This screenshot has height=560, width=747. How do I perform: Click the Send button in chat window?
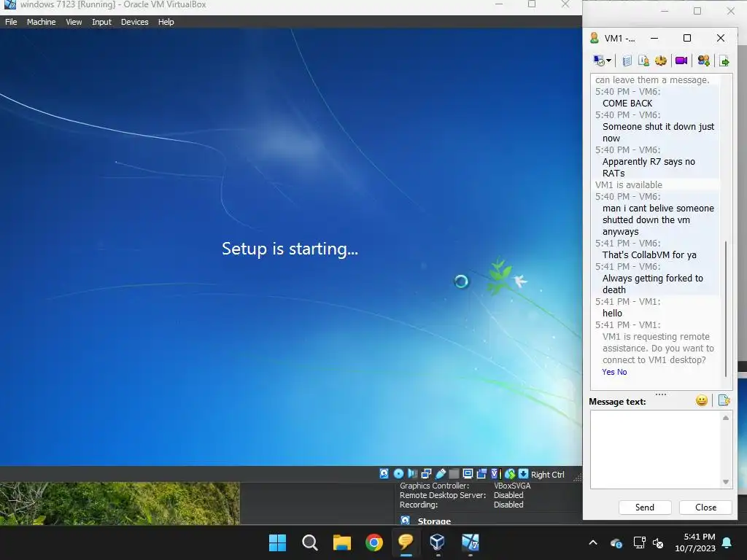[x=645, y=507]
